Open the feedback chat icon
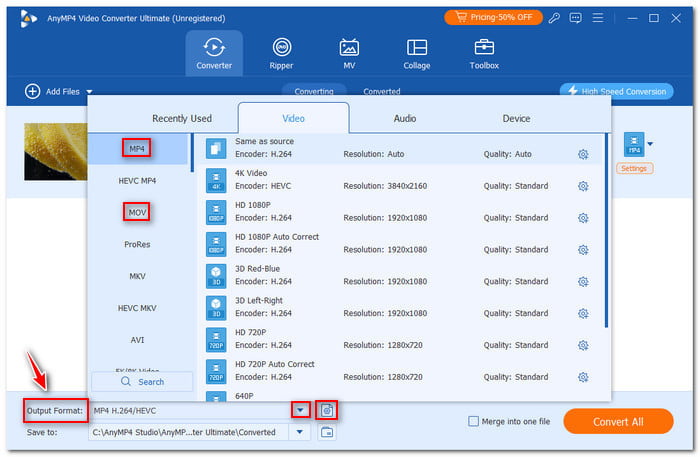This screenshot has height=457, width=700. [x=575, y=18]
